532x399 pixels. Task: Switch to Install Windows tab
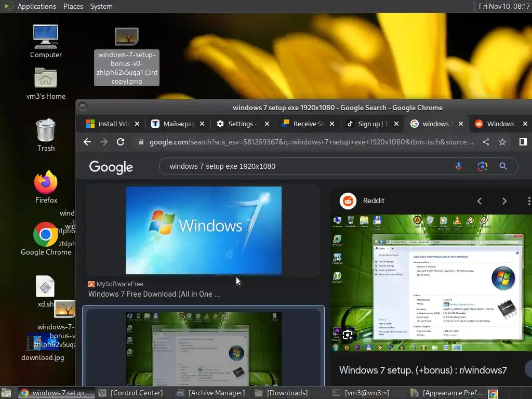click(x=113, y=124)
